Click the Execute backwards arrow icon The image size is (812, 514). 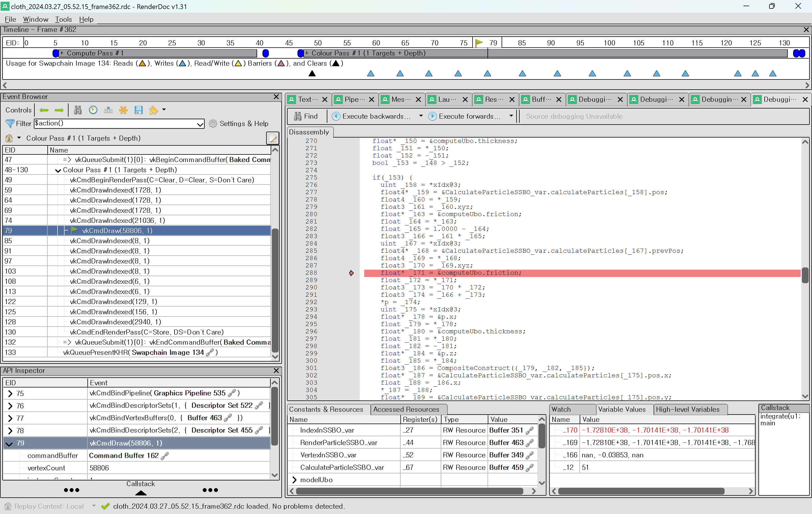[x=336, y=116]
